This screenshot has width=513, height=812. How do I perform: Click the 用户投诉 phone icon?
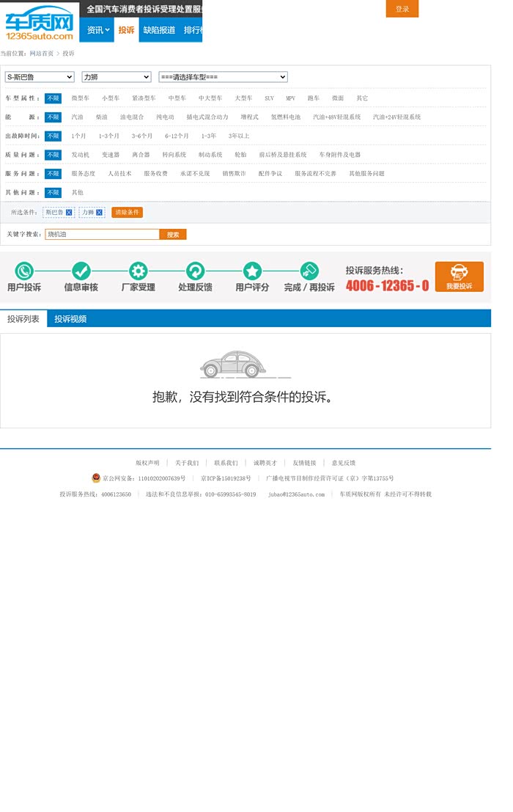24,271
